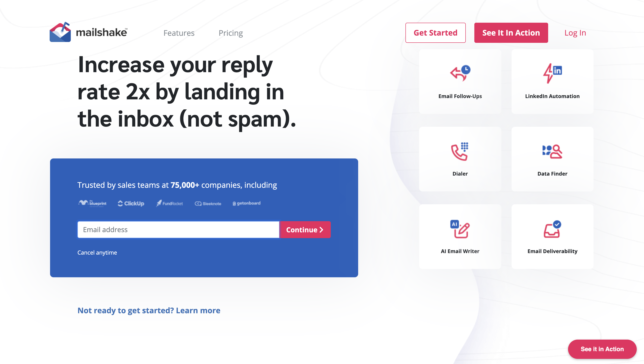Select the LinkedIn Automation icon

point(552,73)
